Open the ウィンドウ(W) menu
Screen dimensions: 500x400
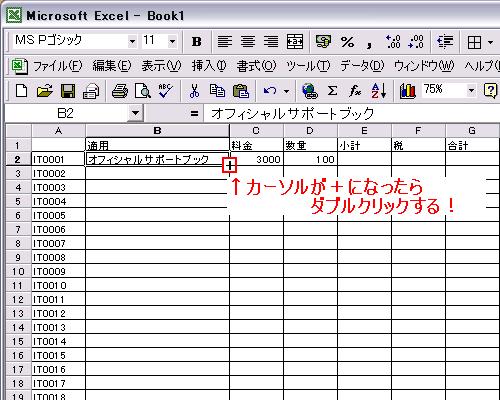click(424, 66)
